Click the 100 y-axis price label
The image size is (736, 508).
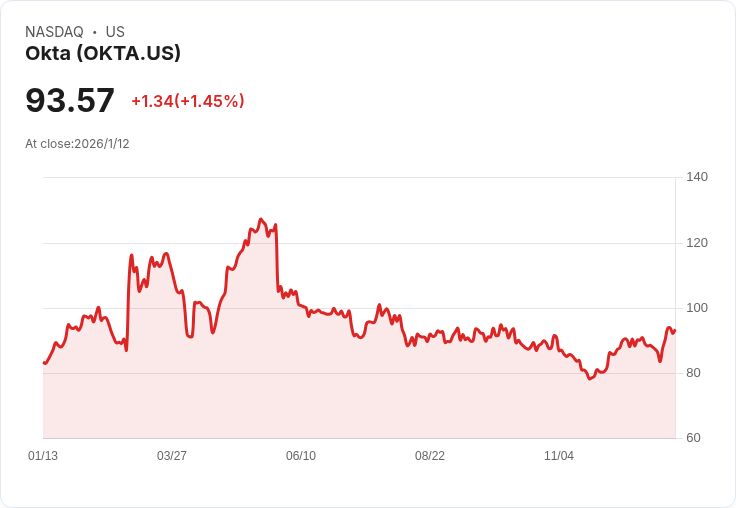coord(697,308)
